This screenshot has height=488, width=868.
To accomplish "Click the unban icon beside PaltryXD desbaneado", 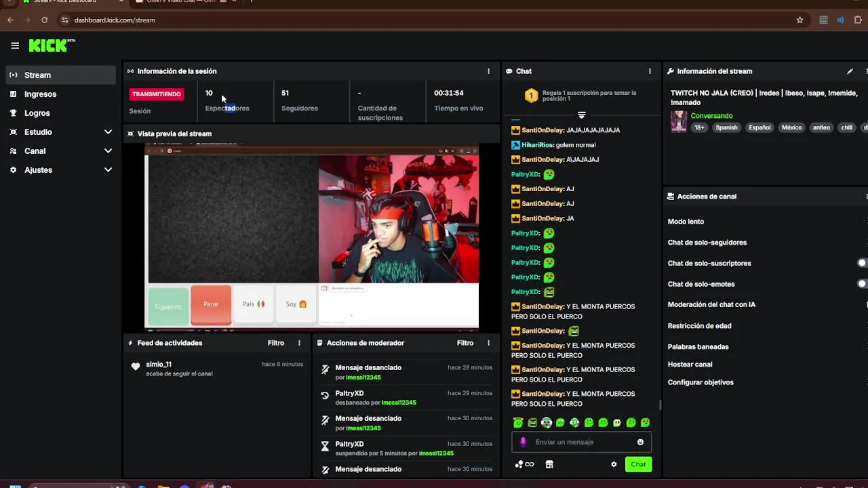I will [325, 395].
